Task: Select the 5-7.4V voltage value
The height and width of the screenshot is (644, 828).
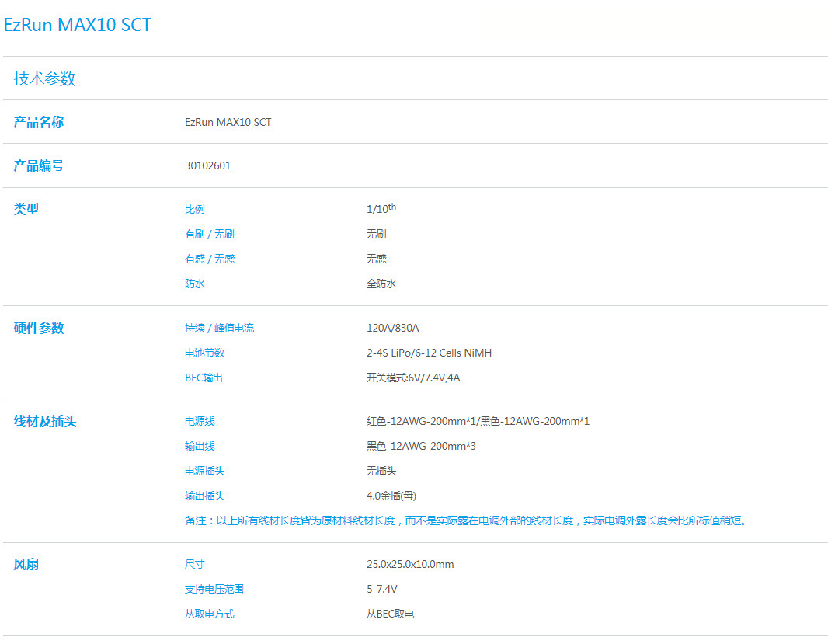Action: (x=382, y=589)
